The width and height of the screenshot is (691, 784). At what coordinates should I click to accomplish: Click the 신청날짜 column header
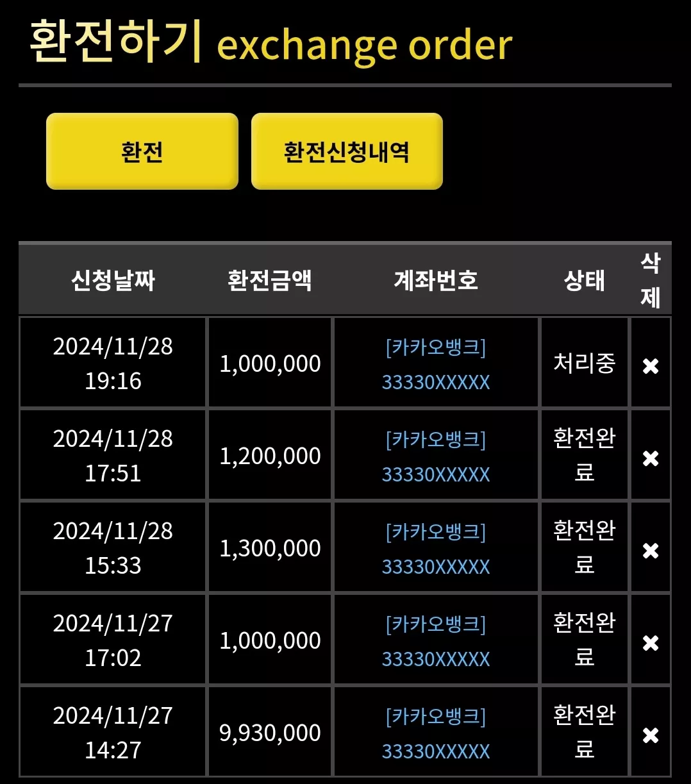(x=113, y=280)
